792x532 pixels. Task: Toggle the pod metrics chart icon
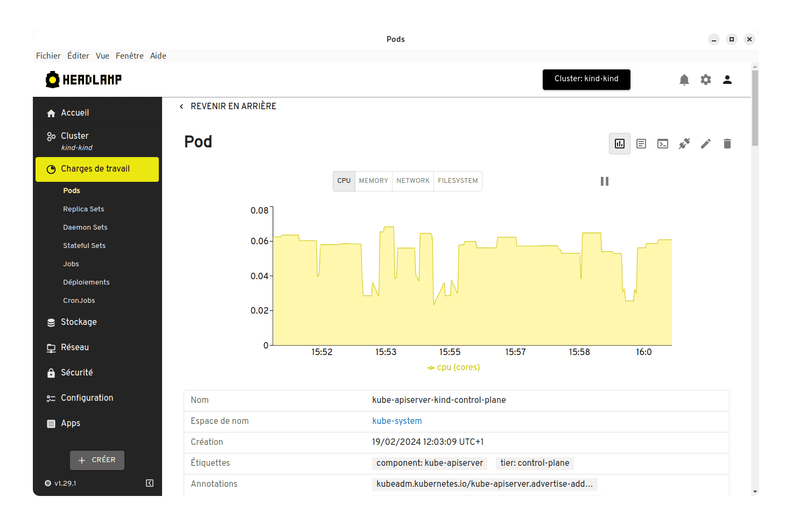coord(619,144)
